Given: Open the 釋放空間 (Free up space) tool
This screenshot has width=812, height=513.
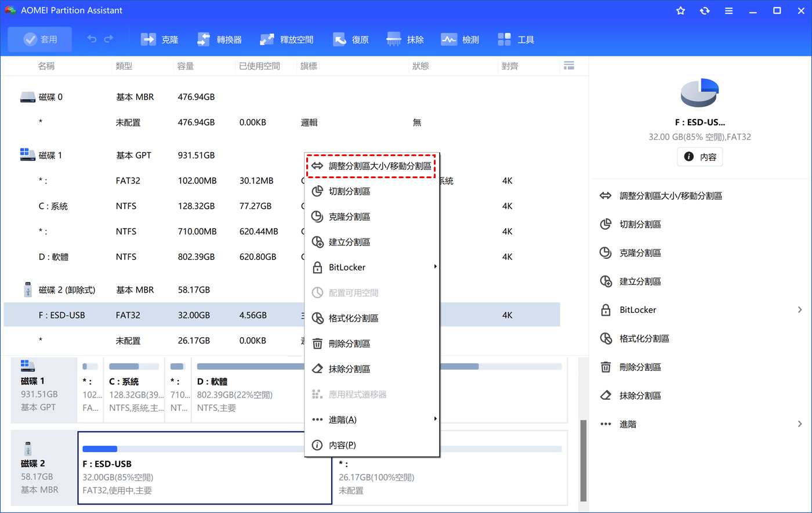Looking at the screenshot, I should click(x=287, y=39).
